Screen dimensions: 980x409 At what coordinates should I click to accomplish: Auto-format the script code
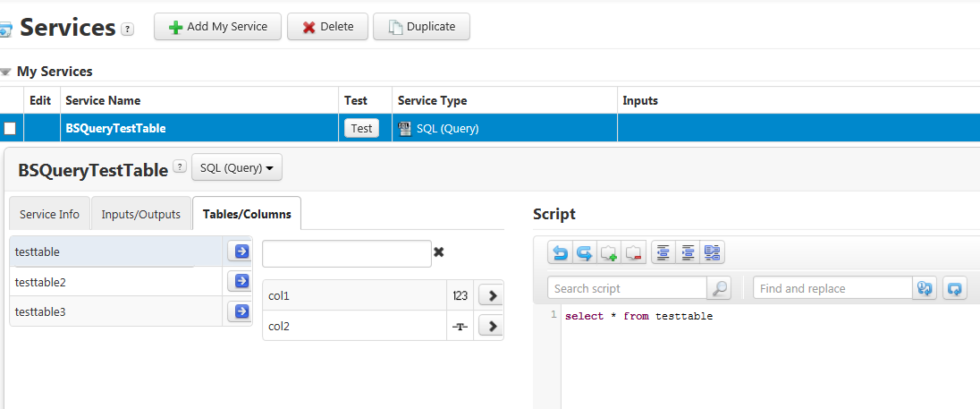(712, 252)
